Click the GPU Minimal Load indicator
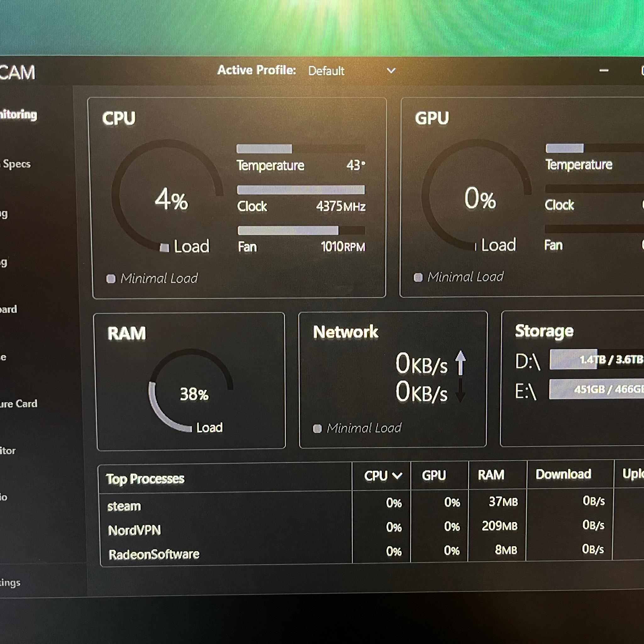This screenshot has width=644, height=644. pyautogui.click(x=459, y=277)
